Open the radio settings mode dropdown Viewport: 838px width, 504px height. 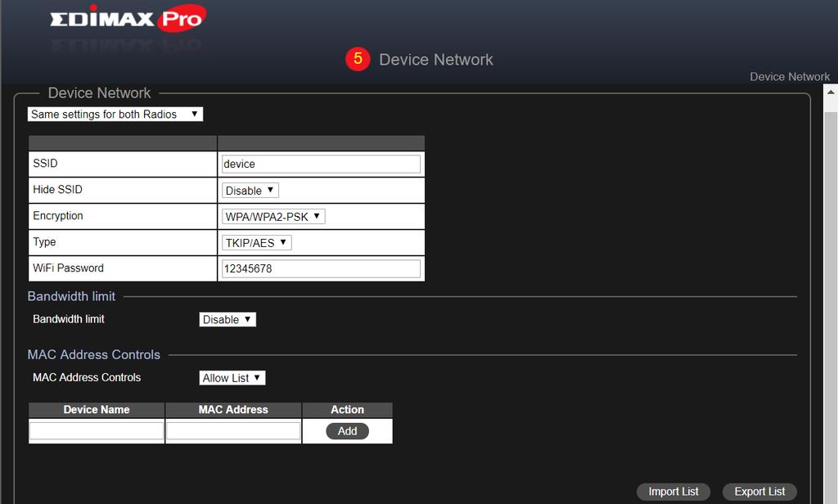point(115,115)
